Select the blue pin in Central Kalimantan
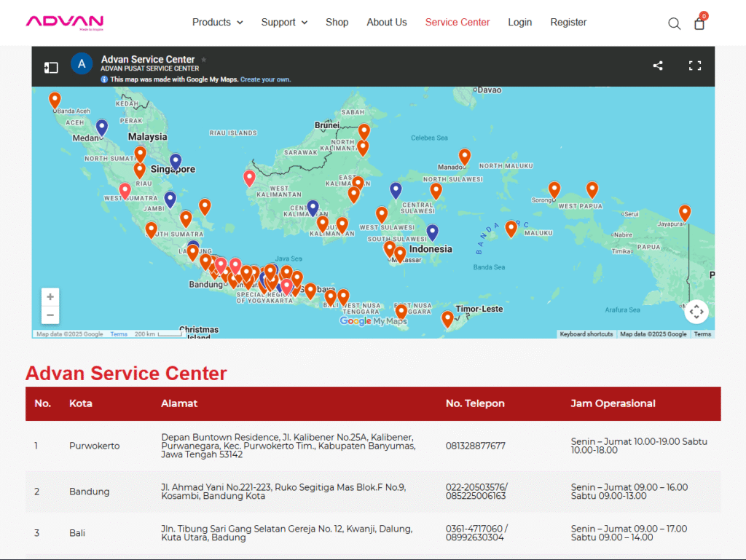The image size is (746, 560). point(313,208)
